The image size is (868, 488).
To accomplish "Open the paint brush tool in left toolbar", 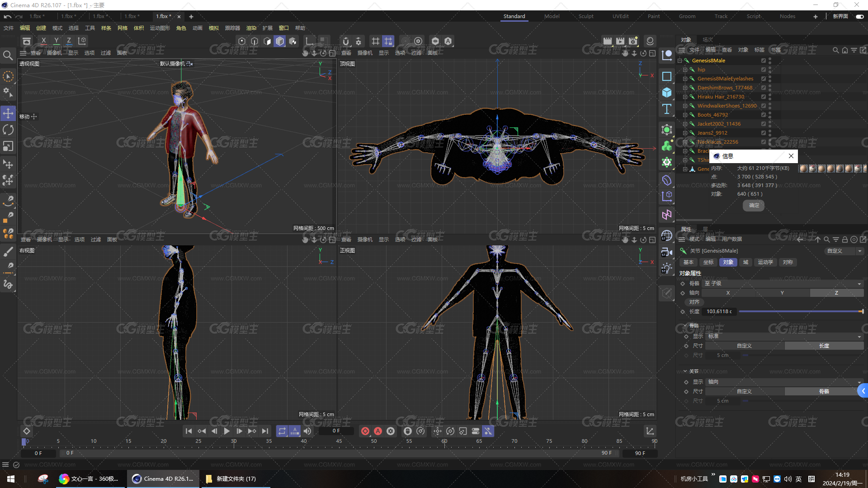I will click(x=8, y=252).
